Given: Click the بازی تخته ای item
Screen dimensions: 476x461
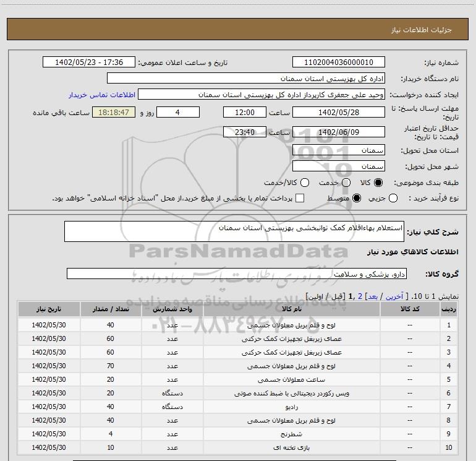Looking at the screenshot, I should [291, 448].
